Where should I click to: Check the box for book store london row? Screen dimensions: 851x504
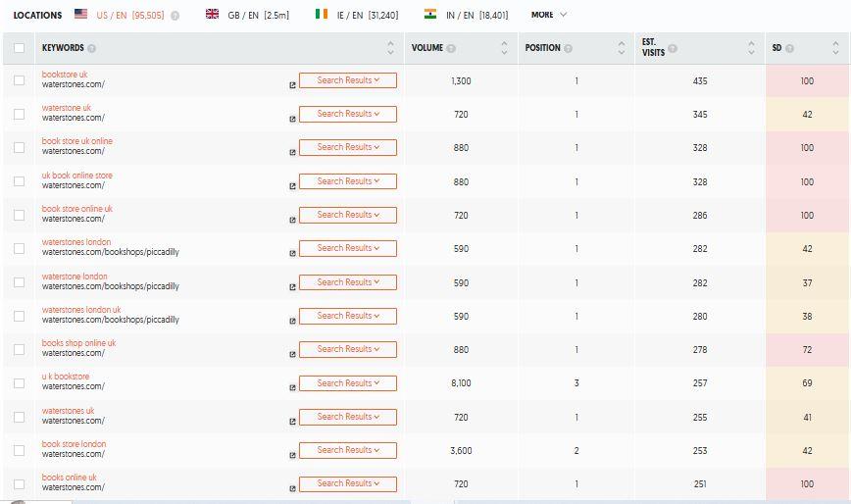(x=19, y=450)
